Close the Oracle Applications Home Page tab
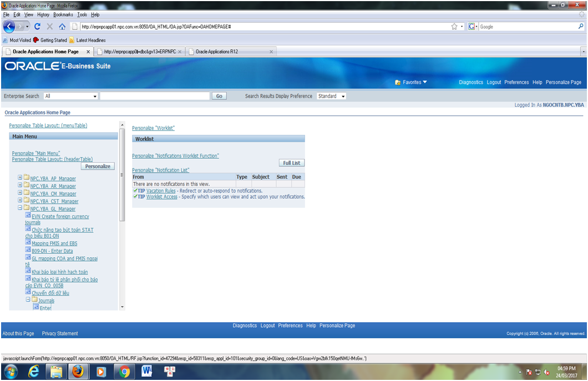This screenshot has width=588, height=381. (x=88, y=52)
